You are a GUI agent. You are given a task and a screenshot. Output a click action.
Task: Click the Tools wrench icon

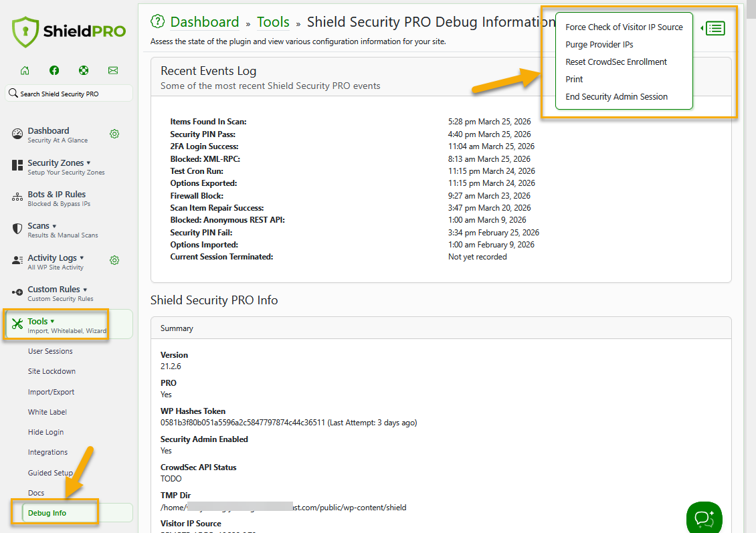(x=17, y=324)
